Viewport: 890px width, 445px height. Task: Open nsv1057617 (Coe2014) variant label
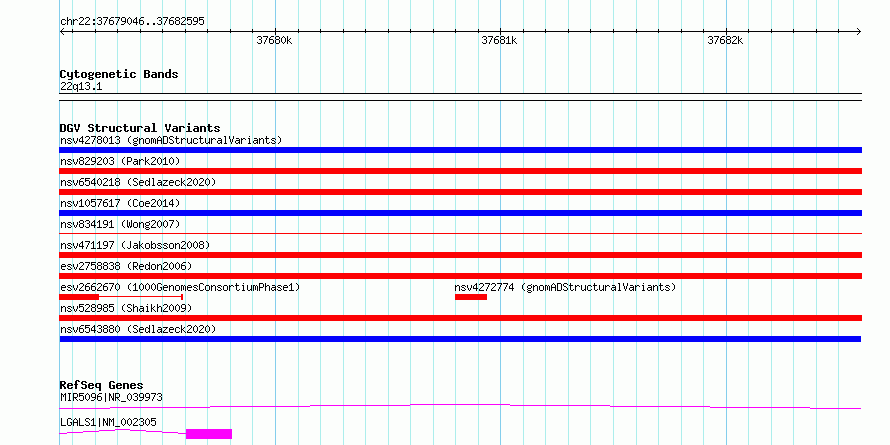118,203
